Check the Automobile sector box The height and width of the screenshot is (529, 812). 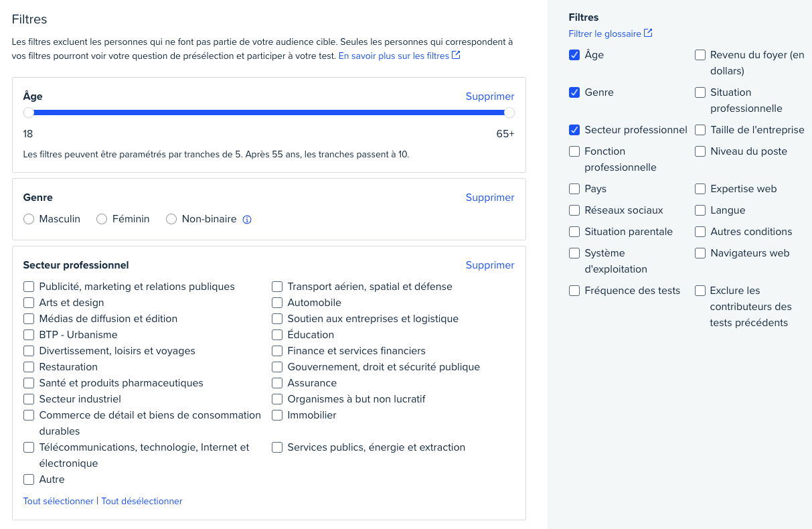[x=277, y=303]
